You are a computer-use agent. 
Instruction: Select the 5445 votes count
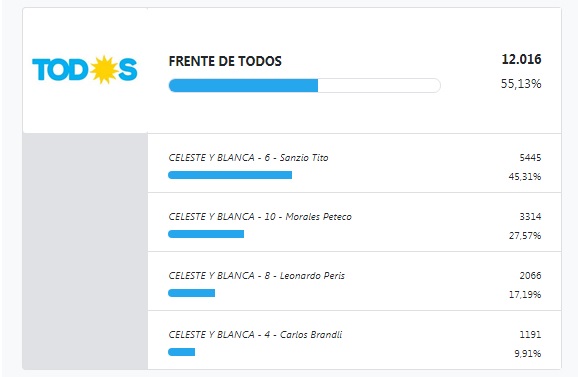[x=530, y=158]
